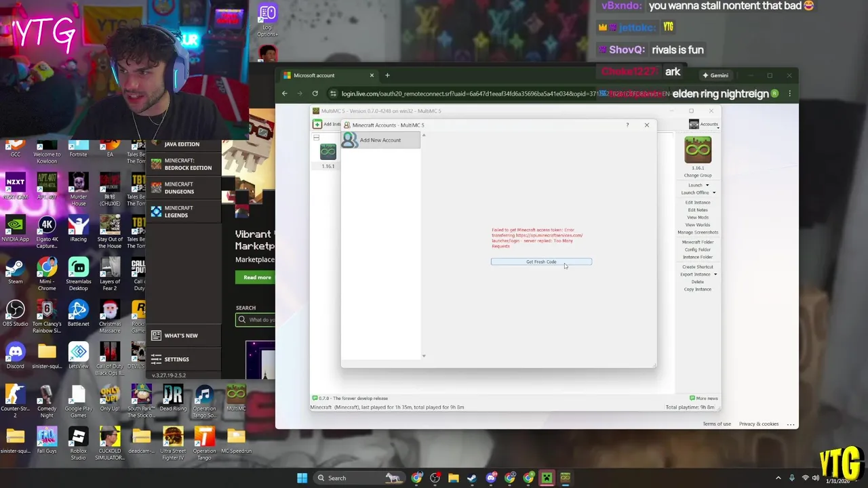The width and height of the screenshot is (868, 488).
Task: Open the Discord desktop icon
Action: 16,356
